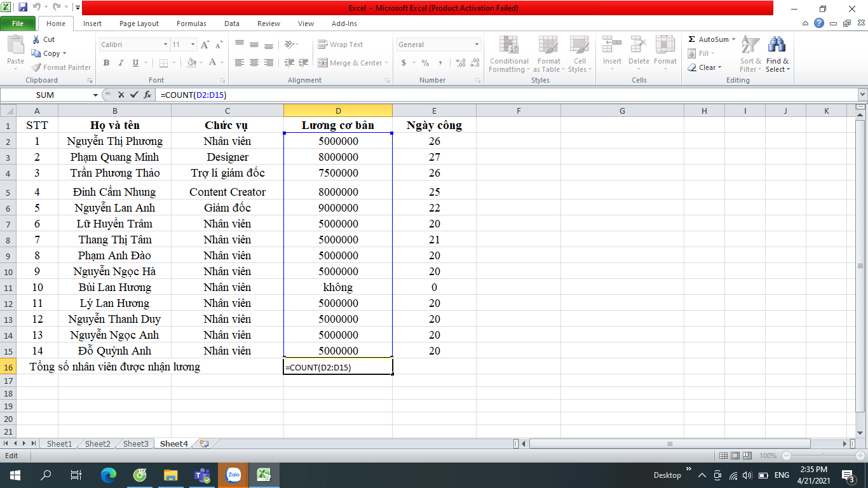Screen dimensions: 868x488
Task: Click the Insert Function fx icon
Action: pyautogui.click(x=147, y=95)
